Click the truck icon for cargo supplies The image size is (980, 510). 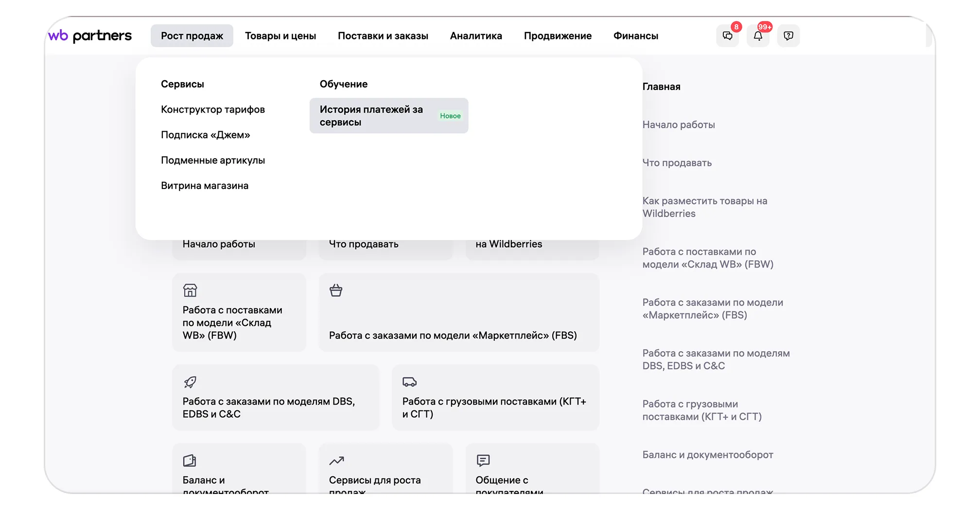(x=409, y=382)
